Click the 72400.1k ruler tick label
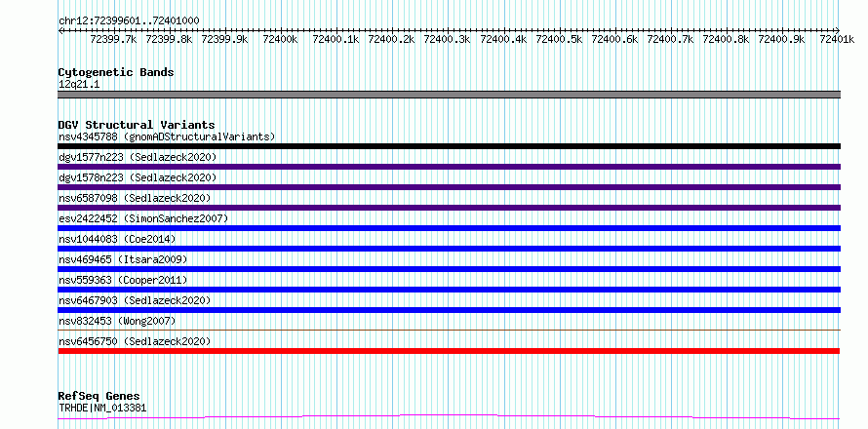 click(x=336, y=39)
